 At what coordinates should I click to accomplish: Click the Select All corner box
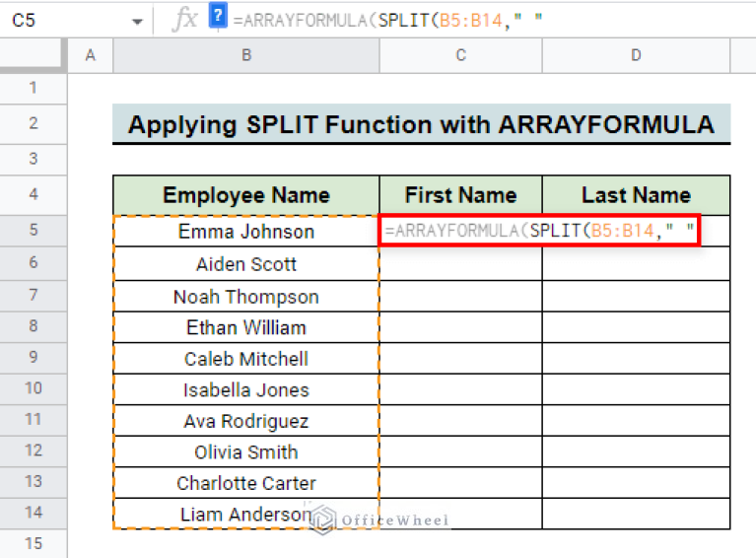pyautogui.click(x=33, y=56)
